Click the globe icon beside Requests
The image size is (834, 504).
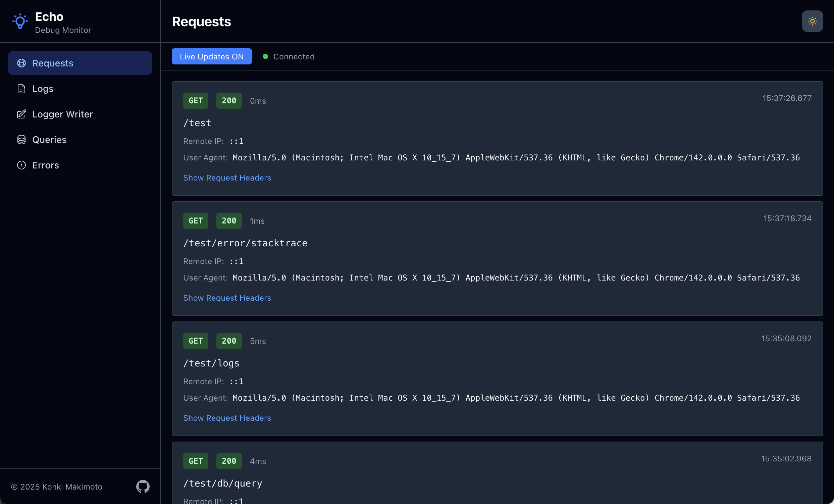pyautogui.click(x=21, y=63)
